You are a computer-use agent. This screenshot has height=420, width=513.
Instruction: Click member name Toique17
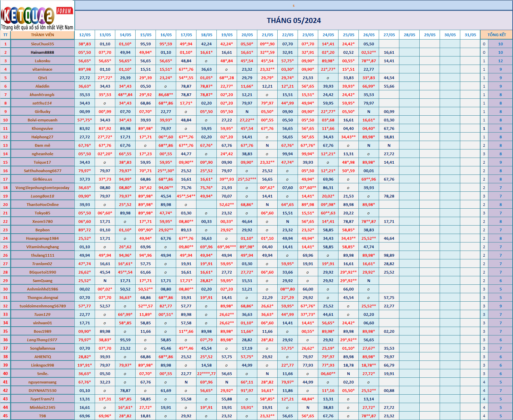43,162
